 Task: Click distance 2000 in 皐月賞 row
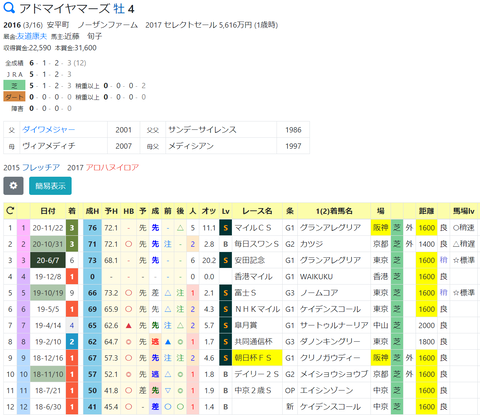(x=427, y=325)
